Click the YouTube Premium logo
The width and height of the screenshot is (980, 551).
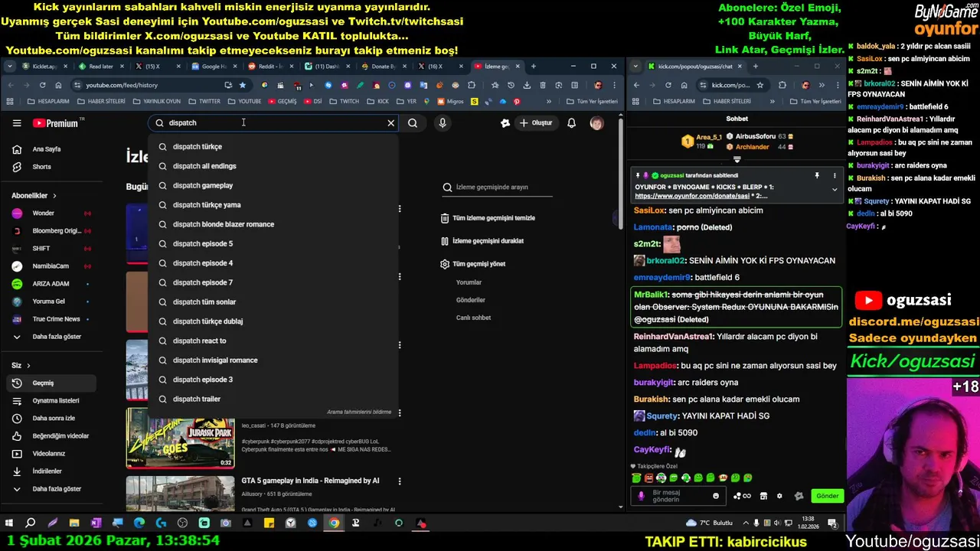[x=57, y=122]
